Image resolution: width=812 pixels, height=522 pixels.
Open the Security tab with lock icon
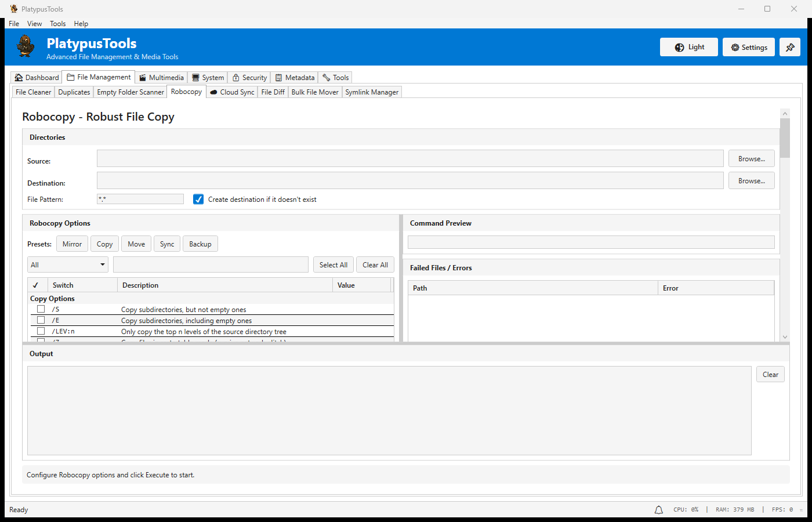click(x=249, y=78)
